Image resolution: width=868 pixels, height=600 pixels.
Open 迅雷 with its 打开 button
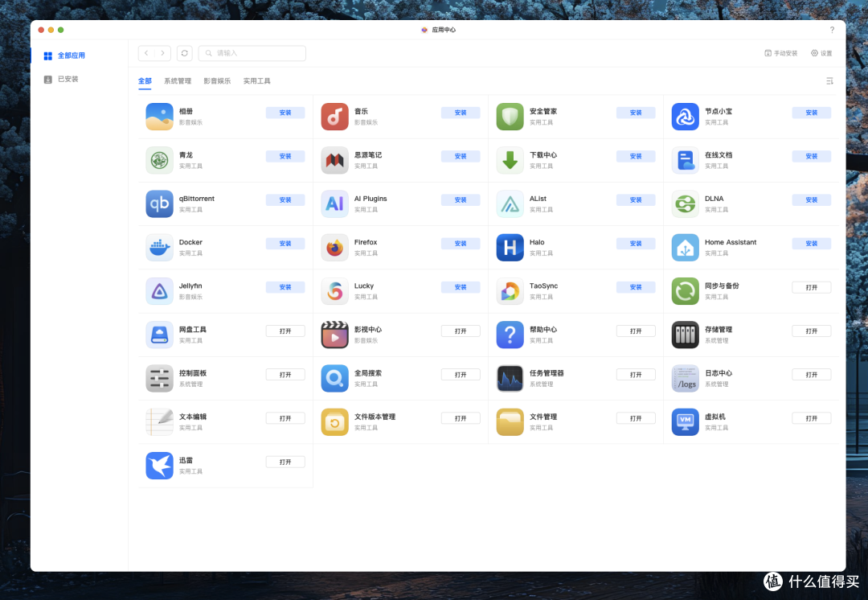click(285, 462)
